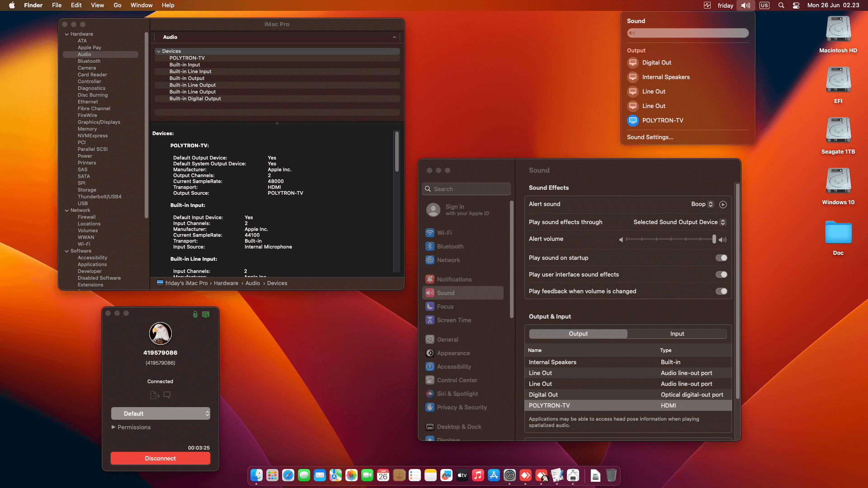Open the Wi-Fi settings in the sidebar
The image size is (868, 488).
444,233
